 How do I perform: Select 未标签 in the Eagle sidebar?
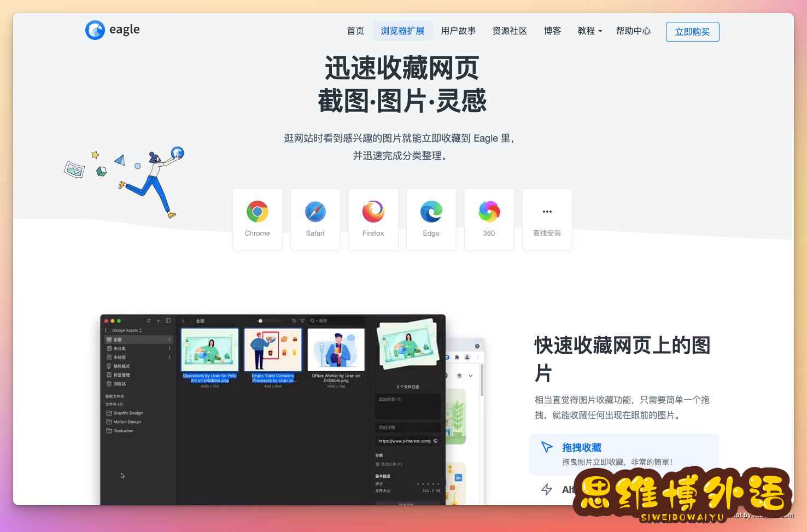(138, 357)
